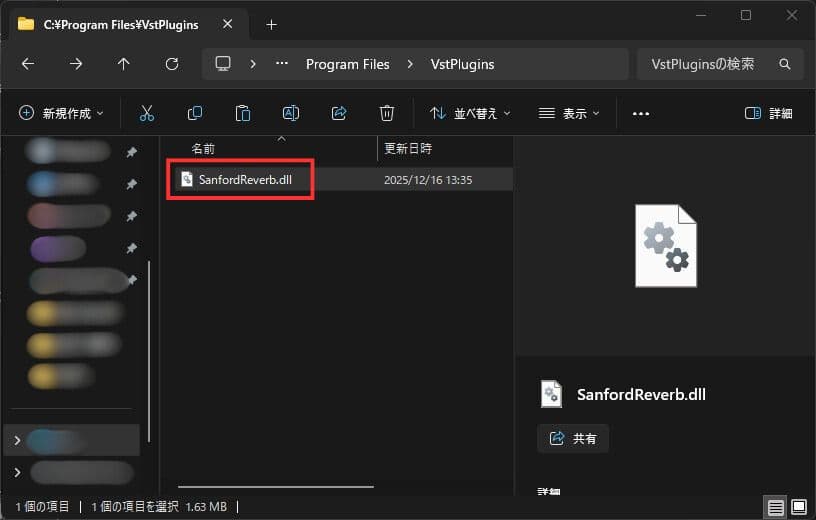Navigate back to previous folder
Screen dimensions: 816x520
point(28,64)
